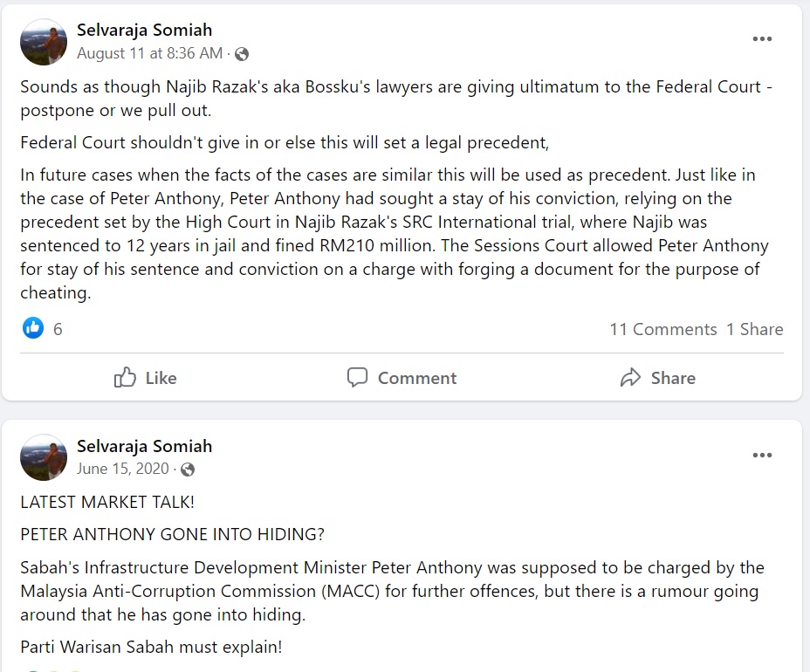Open the profile picture on the second post

click(x=44, y=457)
